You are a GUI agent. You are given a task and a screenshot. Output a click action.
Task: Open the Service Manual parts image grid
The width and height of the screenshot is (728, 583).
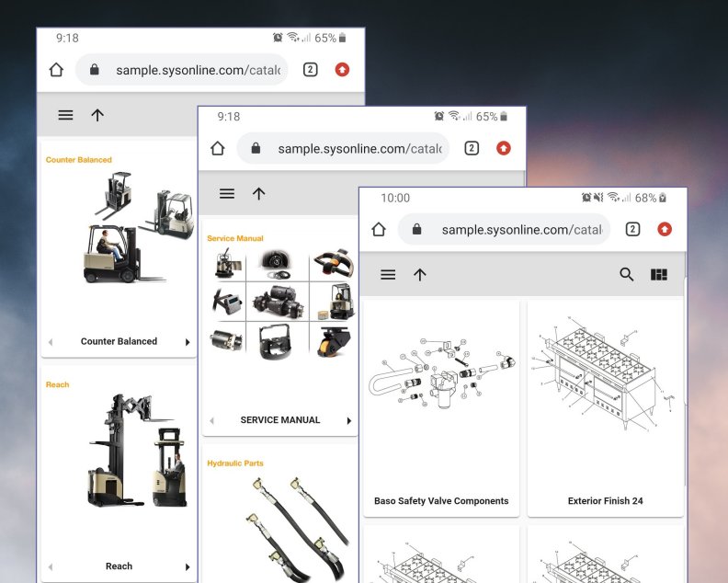(x=283, y=303)
